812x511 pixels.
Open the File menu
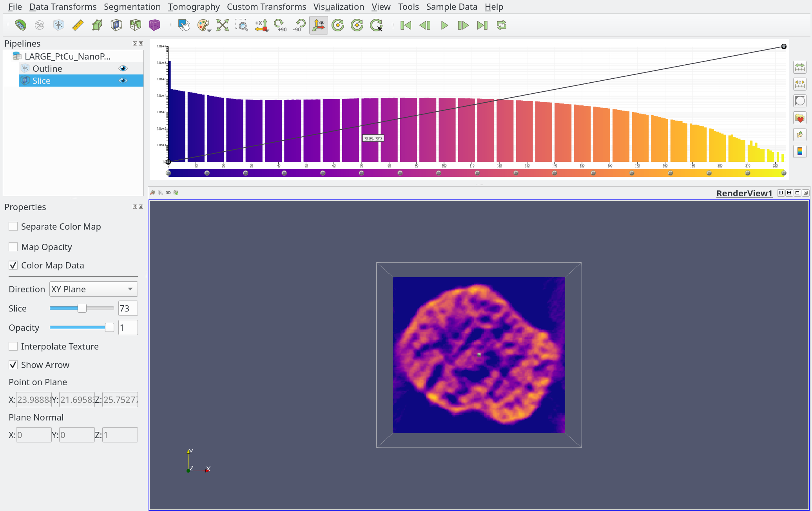(15, 7)
